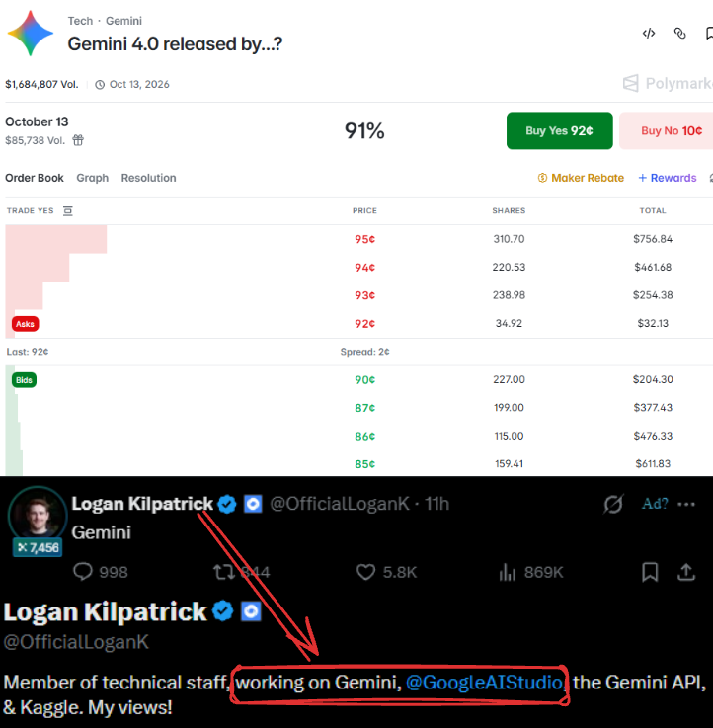Open the Resolution tab

coord(148,178)
